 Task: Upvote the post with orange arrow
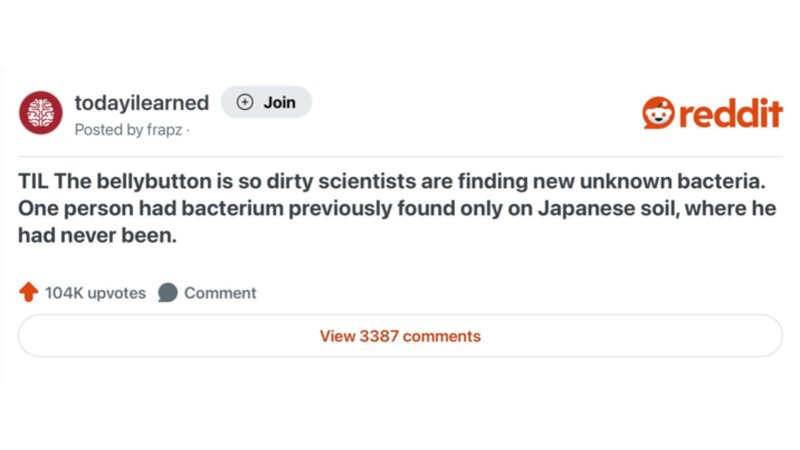tap(28, 293)
